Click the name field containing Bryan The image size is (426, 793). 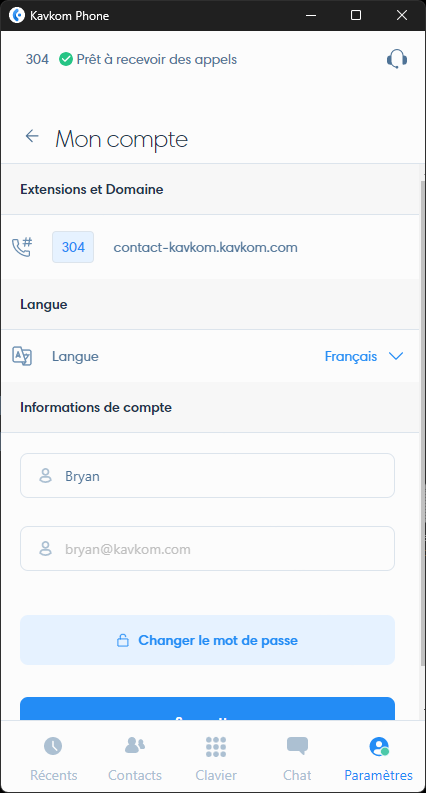[207, 475]
